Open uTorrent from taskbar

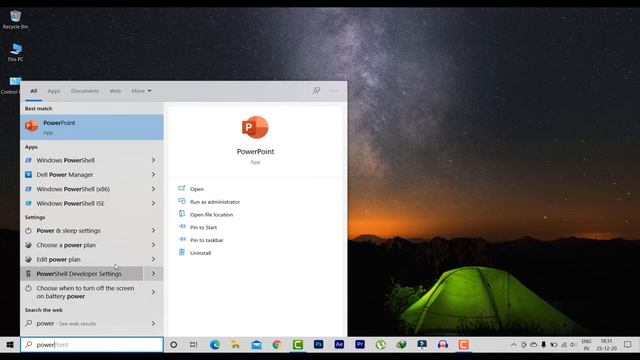tap(380, 345)
